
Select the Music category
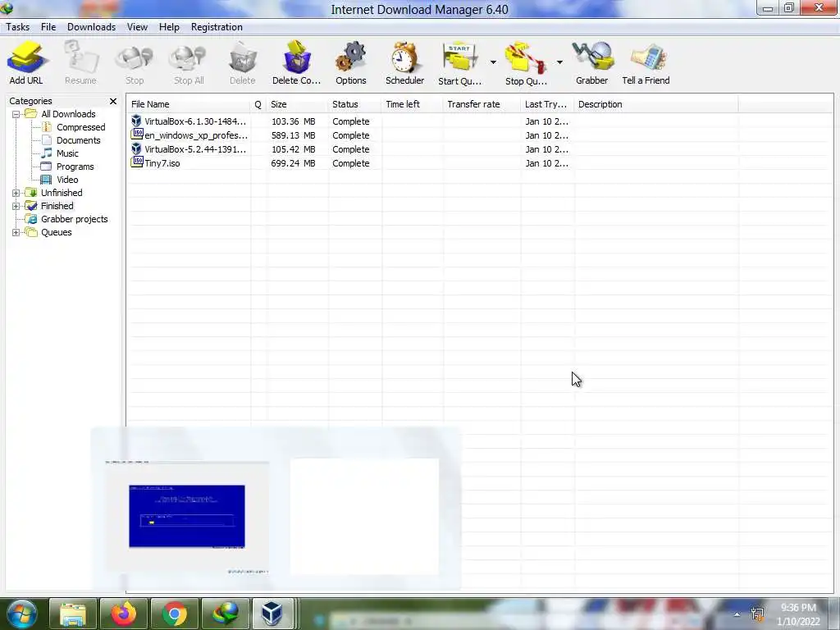pos(67,153)
